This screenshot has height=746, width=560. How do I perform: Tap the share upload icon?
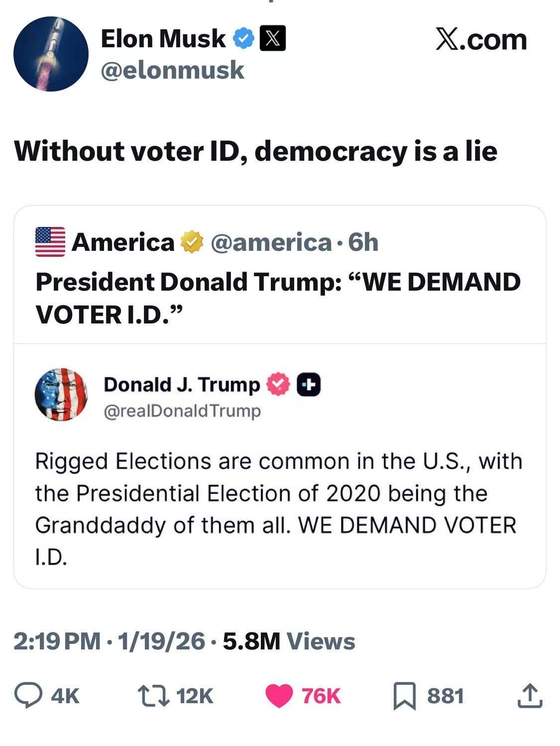coord(529,695)
